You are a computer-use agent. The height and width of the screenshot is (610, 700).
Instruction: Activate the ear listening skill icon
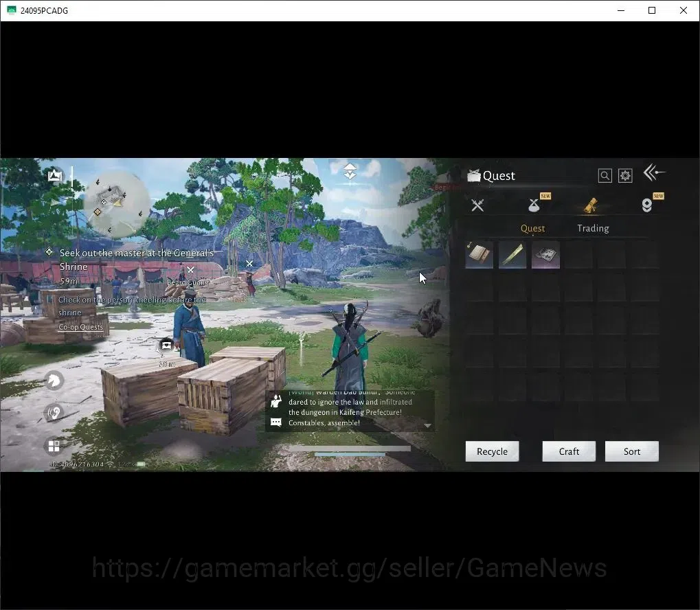pos(54,412)
